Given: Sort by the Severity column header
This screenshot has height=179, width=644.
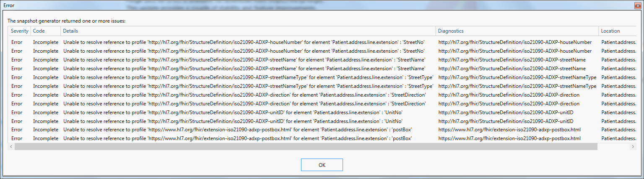Looking at the screenshot, I should click(20, 31).
